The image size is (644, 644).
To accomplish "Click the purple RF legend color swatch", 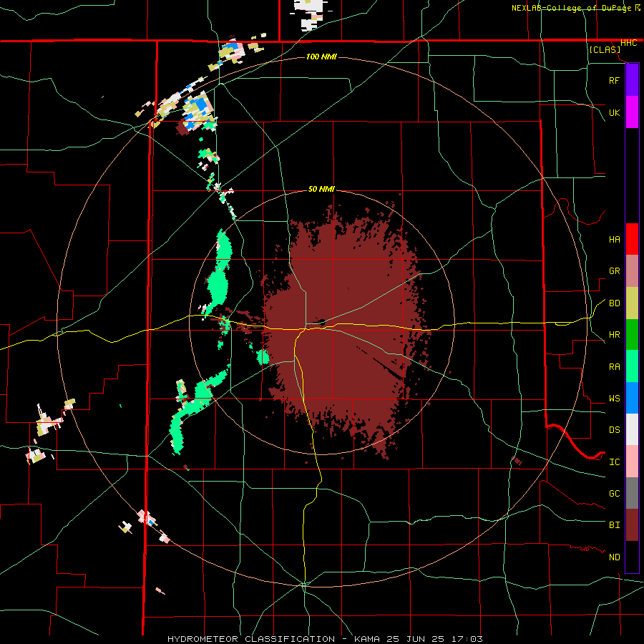I will click(632, 80).
